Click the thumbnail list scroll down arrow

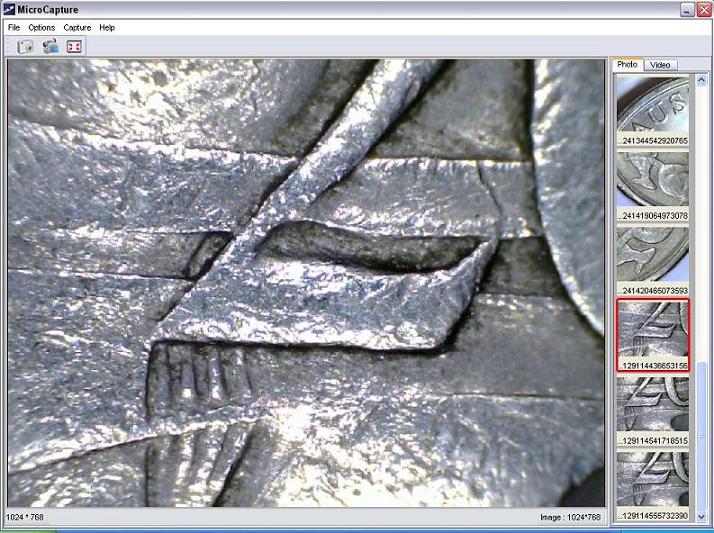[x=702, y=517]
